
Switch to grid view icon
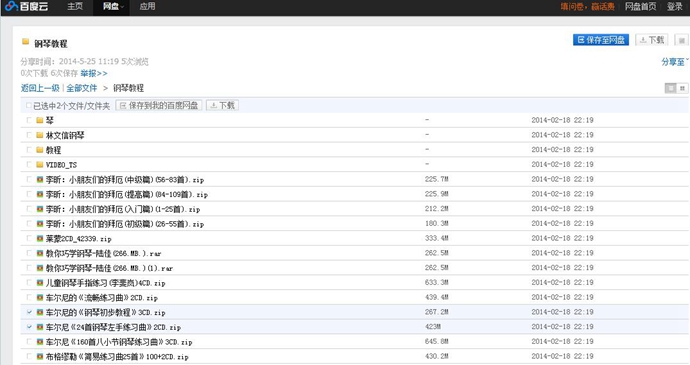683,88
